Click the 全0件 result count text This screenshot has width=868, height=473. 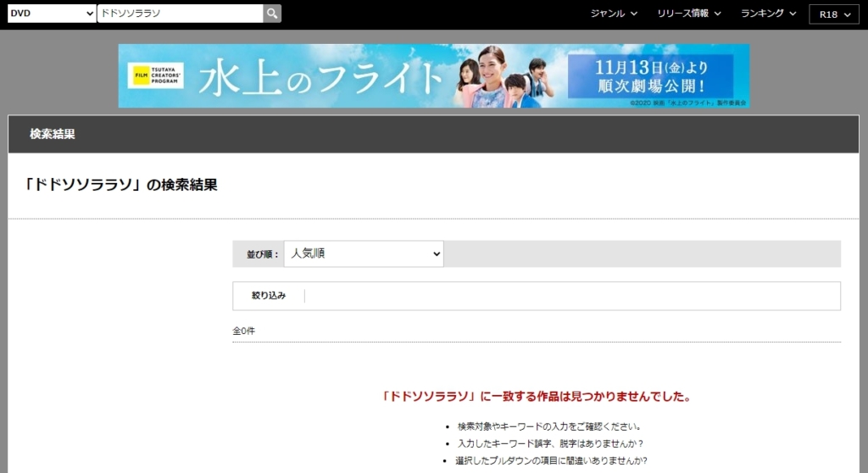243,331
